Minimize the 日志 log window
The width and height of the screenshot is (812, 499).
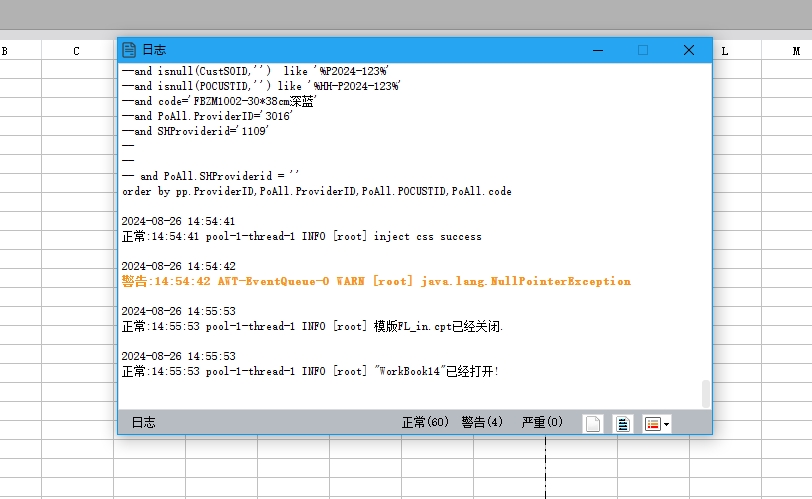[x=598, y=50]
